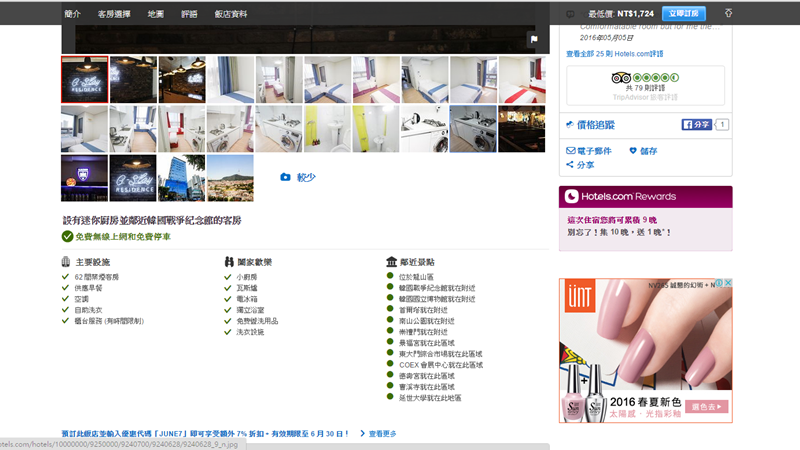
Task: Open the 飯店資料 tab
Action: (x=231, y=14)
